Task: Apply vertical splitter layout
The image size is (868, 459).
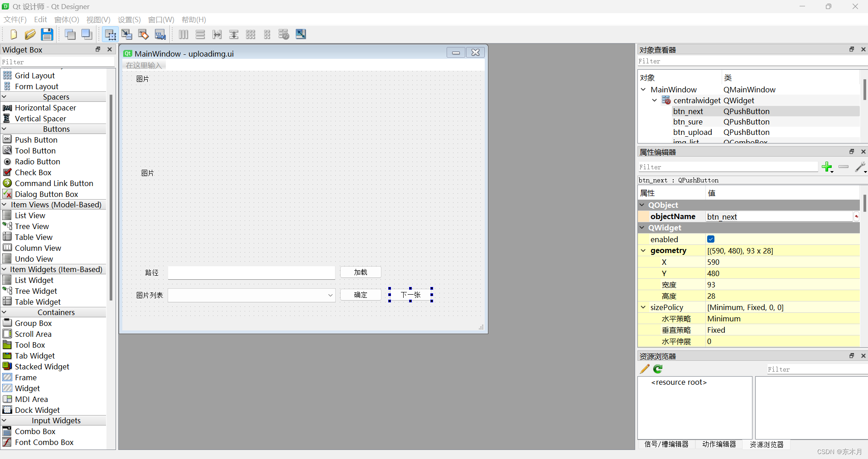Action: click(x=234, y=34)
